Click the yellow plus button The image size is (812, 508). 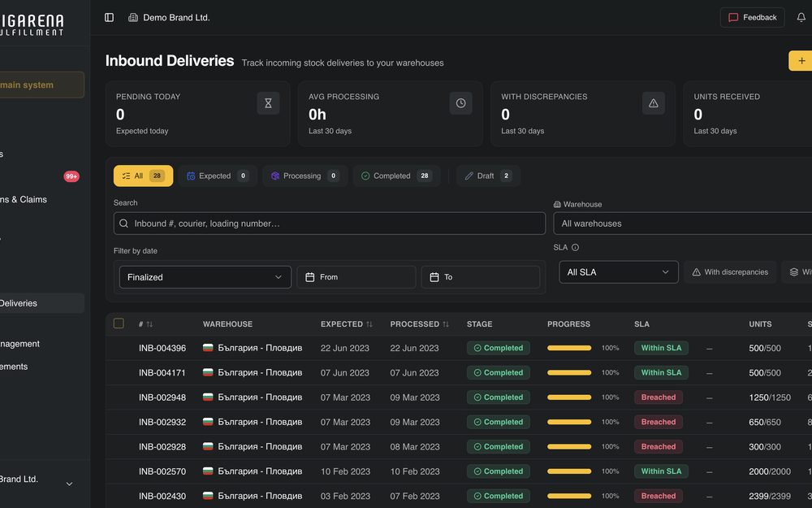coord(801,61)
